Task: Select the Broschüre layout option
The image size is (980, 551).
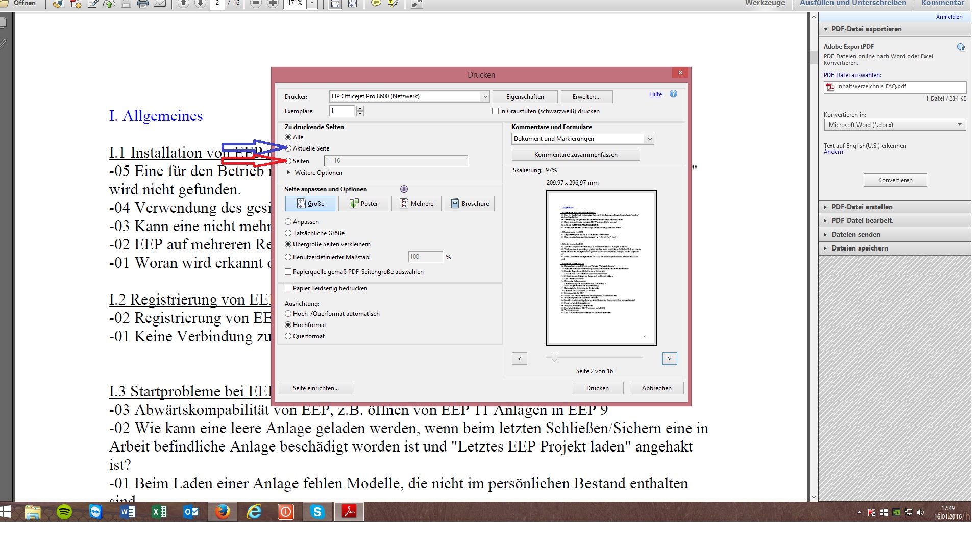Action: point(469,204)
